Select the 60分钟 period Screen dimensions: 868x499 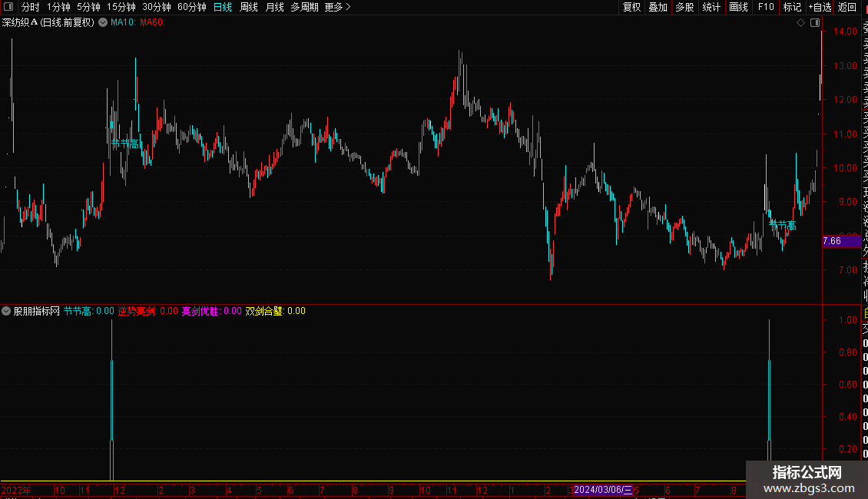pyautogui.click(x=192, y=7)
